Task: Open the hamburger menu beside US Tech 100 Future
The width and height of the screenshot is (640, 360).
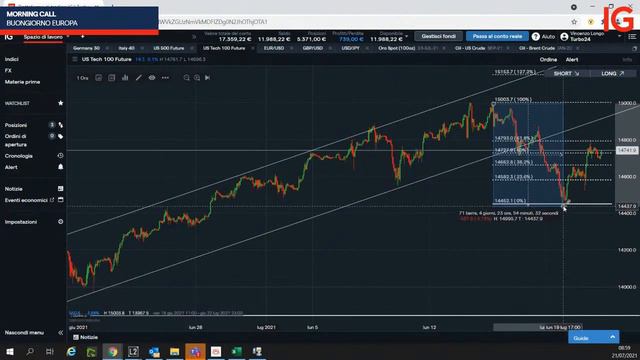Action: click(75, 60)
